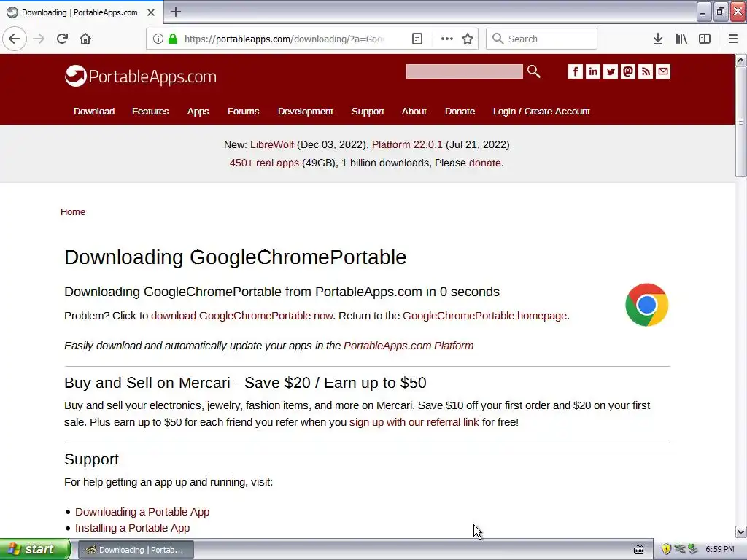The width and height of the screenshot is (747, 560).
Task: Toggle the Firefox sidebar
Action: point(705,39)
